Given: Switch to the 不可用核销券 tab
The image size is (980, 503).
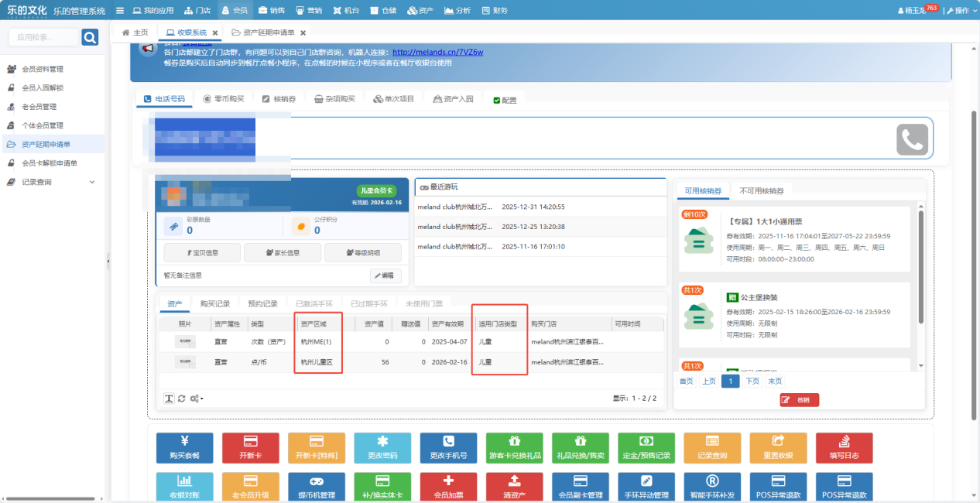Looking at the screenshot, I should coord(762,190).
